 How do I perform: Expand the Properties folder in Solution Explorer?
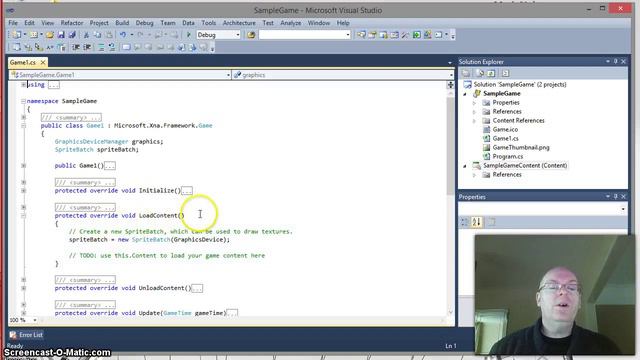point(474,102)
